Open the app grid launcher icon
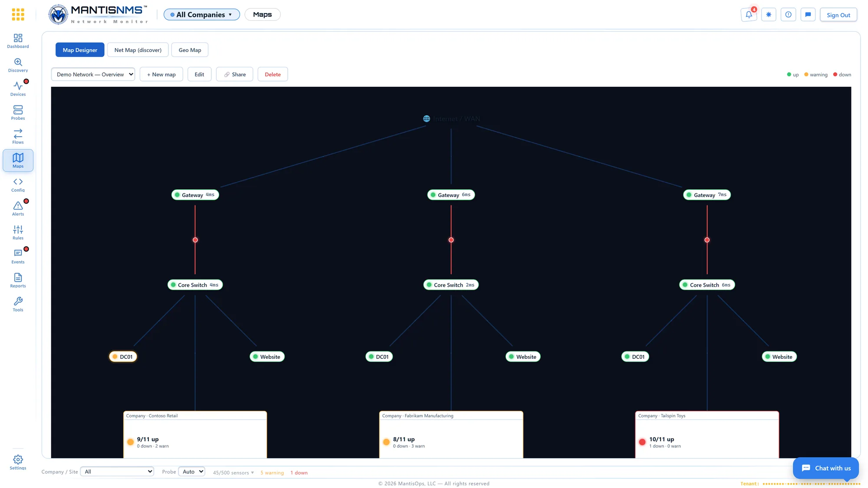868x488 pixels. (18, 14)
